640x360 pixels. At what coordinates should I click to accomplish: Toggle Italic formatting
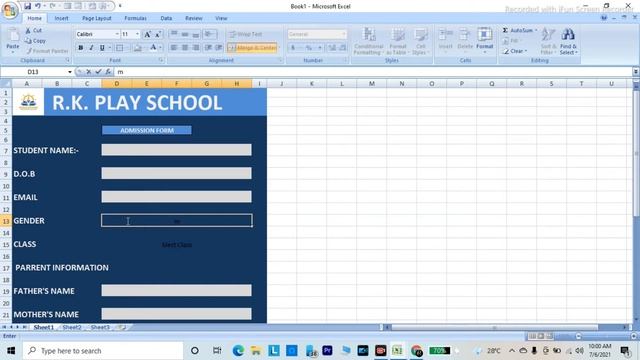[x=91, y=48]
